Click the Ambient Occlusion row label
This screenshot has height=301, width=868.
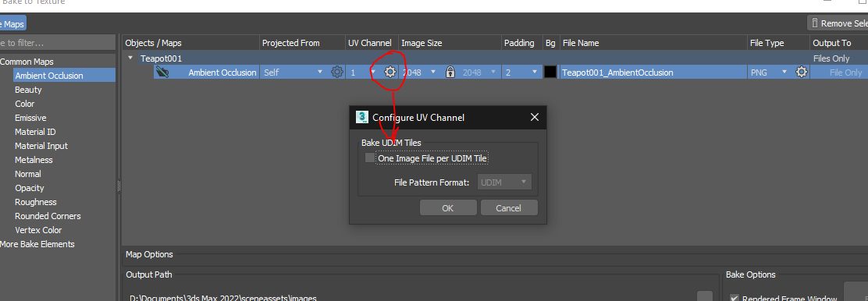click(x=222, y=72)
